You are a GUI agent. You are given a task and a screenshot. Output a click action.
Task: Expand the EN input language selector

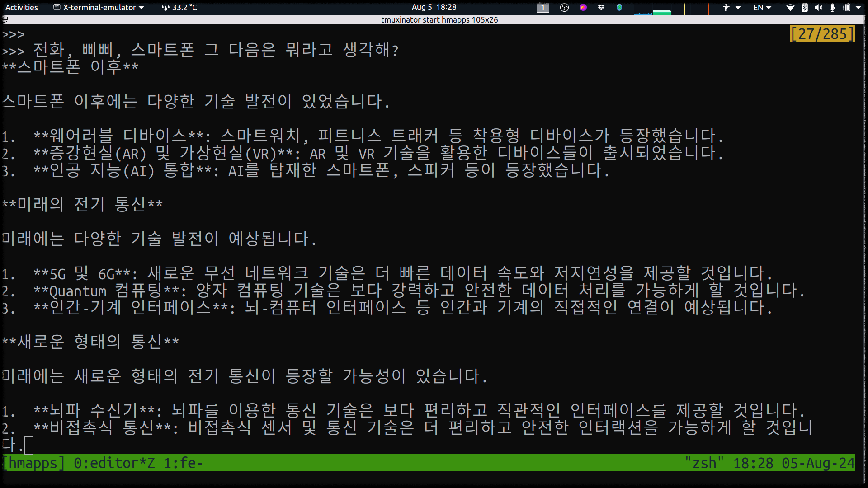[x=762, y=7]
